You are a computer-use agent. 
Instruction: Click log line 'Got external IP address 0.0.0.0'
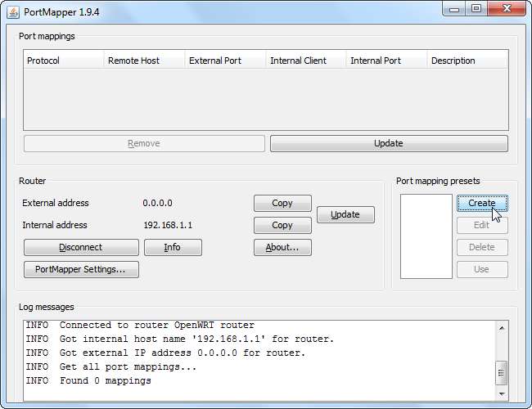pos(166,353)
